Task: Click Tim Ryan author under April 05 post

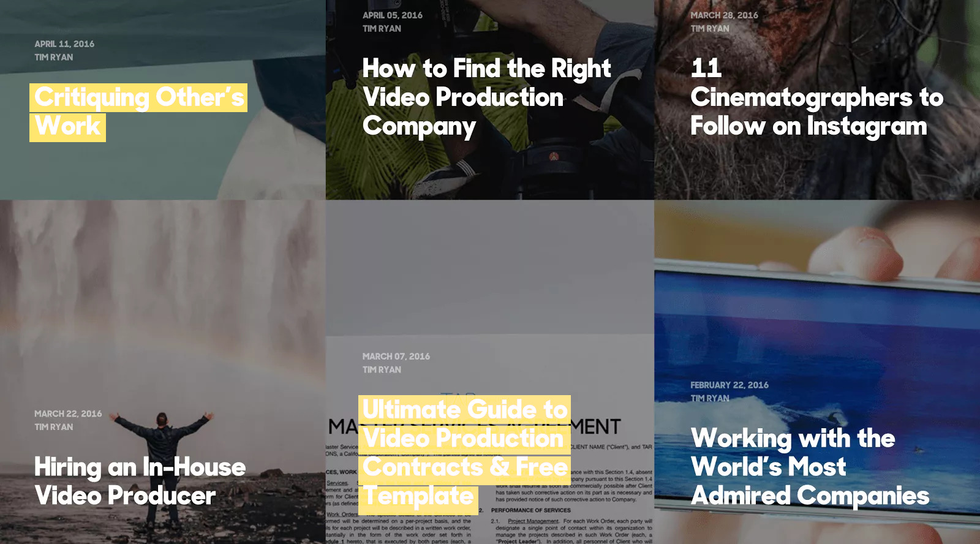Action: click(x=382, y=29)
